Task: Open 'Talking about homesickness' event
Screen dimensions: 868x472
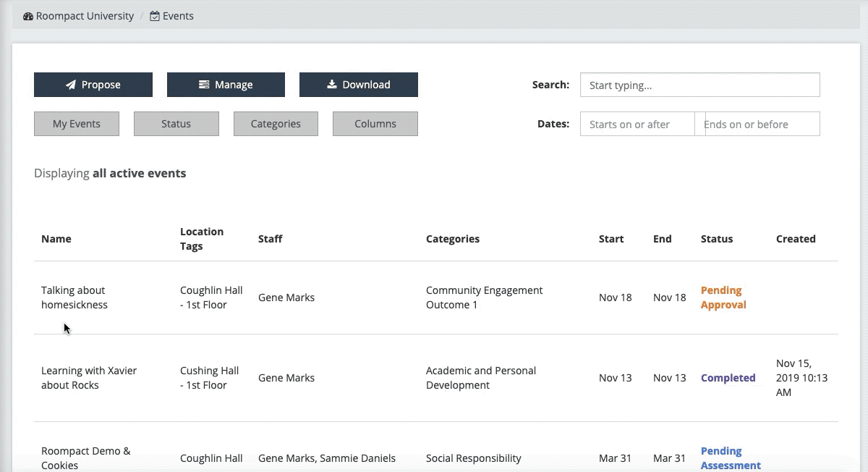Action: [74, 298]
